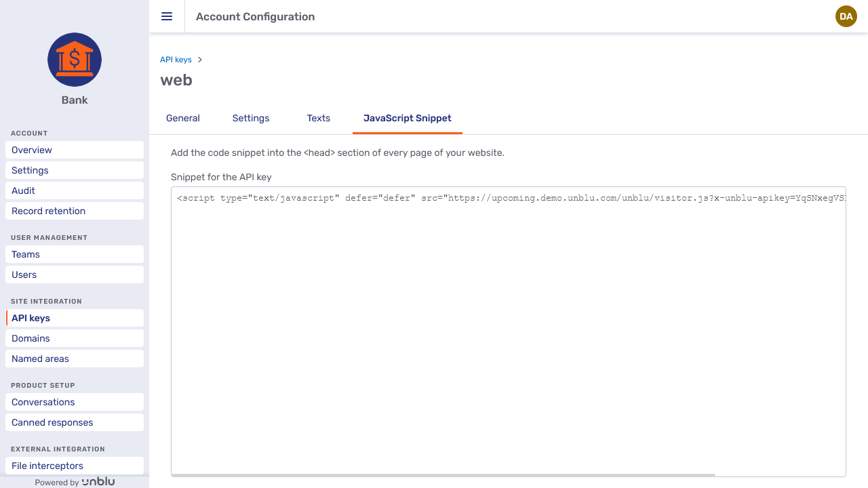The height and width of the screenshot is (488, 868).
Task: Click the Bank logo icon
Action: [x=75, y=60]
